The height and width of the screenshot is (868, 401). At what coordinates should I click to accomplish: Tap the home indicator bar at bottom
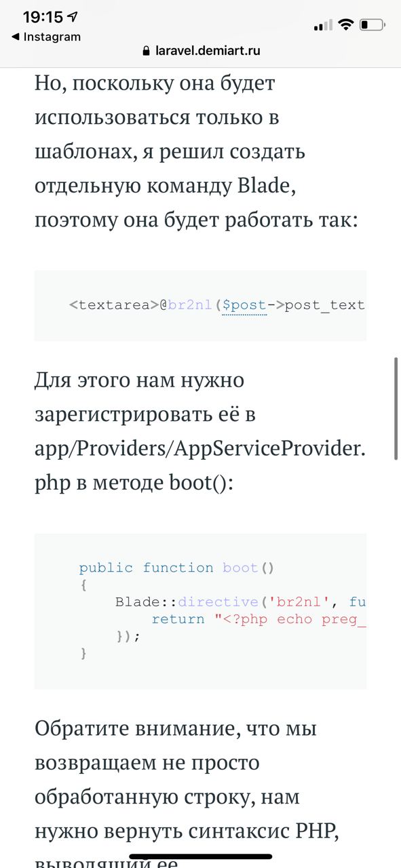(x=200, y=857)
